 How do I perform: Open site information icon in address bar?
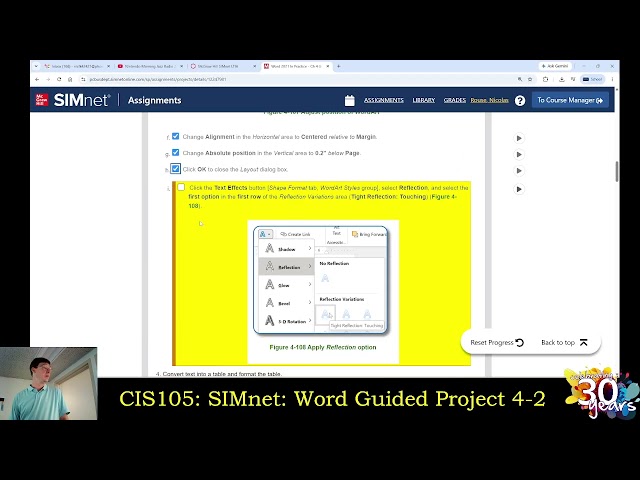[x=83, y=79]
